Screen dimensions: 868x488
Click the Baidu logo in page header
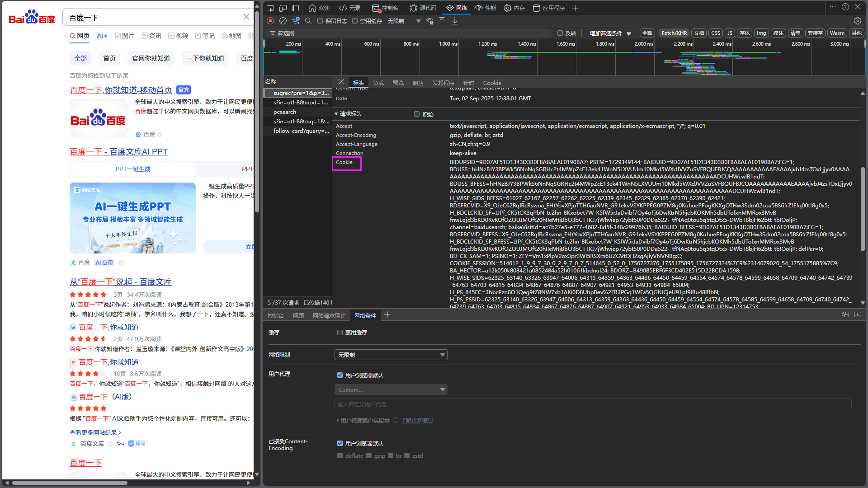click(32, 17)
